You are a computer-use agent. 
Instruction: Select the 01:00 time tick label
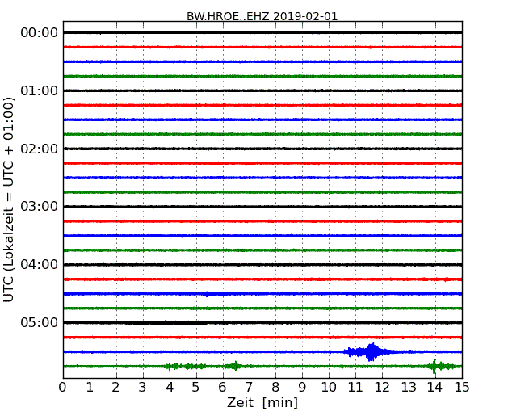tap(40, 90)
